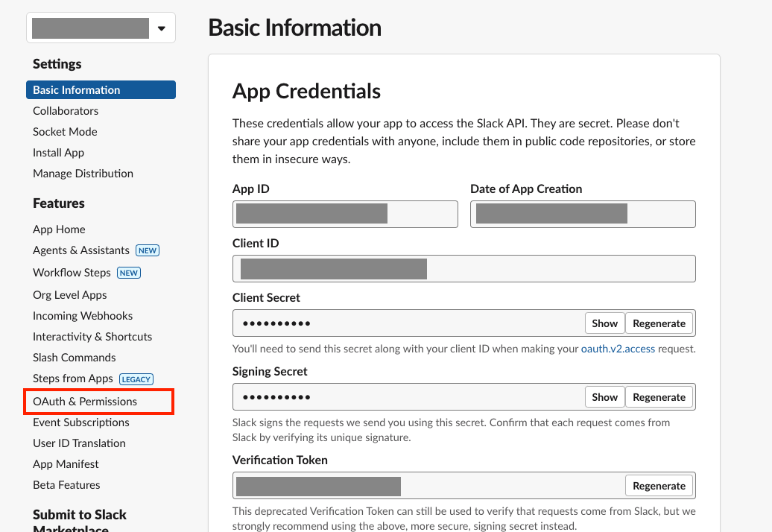Click the NEW badge beside Workflow Steps
Viewport: 772px width, 532px height.
click(128, 273)
